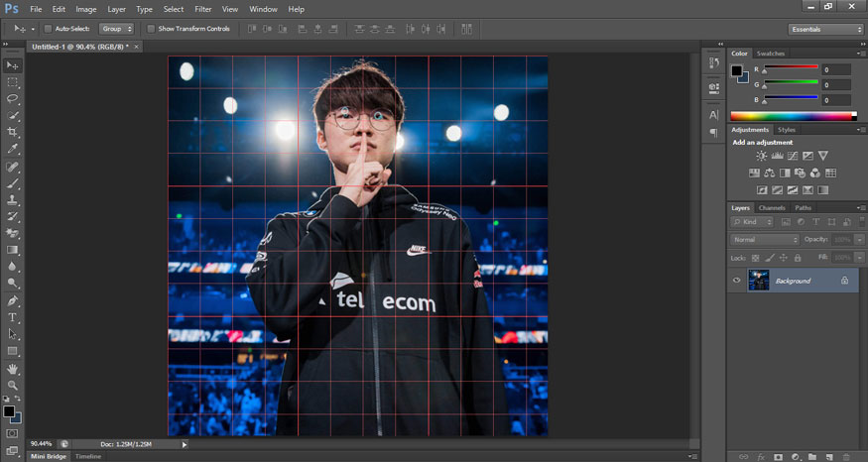Click the foreground color in toolbox
868x462 pixels.
[9, 411]
